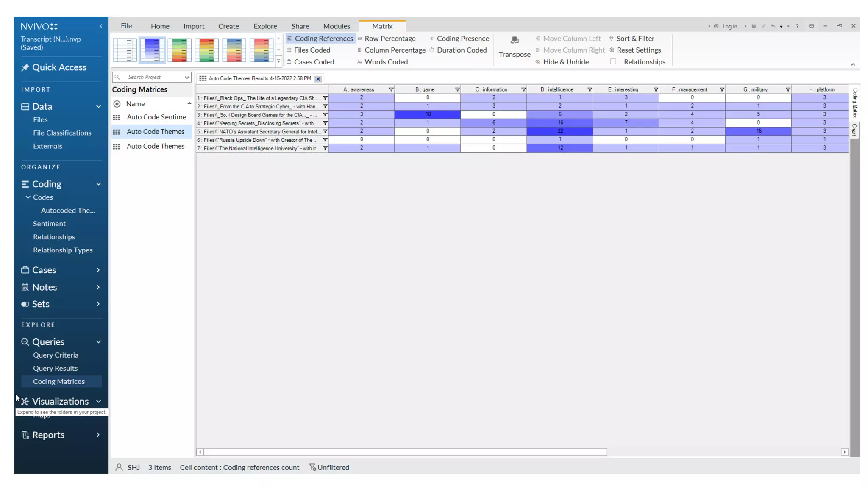Expand the Cases section in sidebar
Image resolution: width=868 pixels, height=488 pixels.
98,270
